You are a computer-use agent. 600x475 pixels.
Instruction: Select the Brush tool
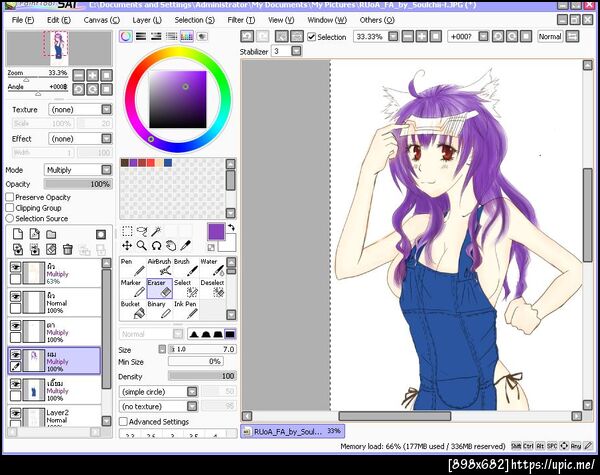coord(186,267)
